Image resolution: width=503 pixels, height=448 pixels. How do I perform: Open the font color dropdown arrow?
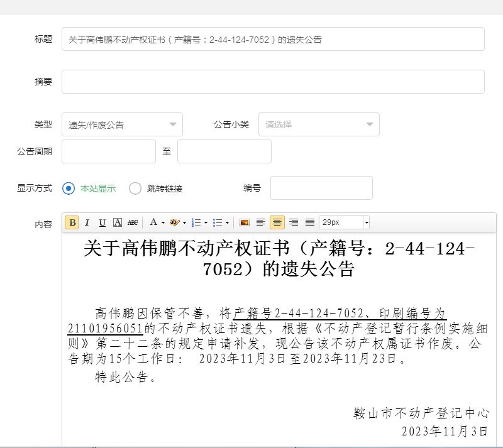point(163,222)
